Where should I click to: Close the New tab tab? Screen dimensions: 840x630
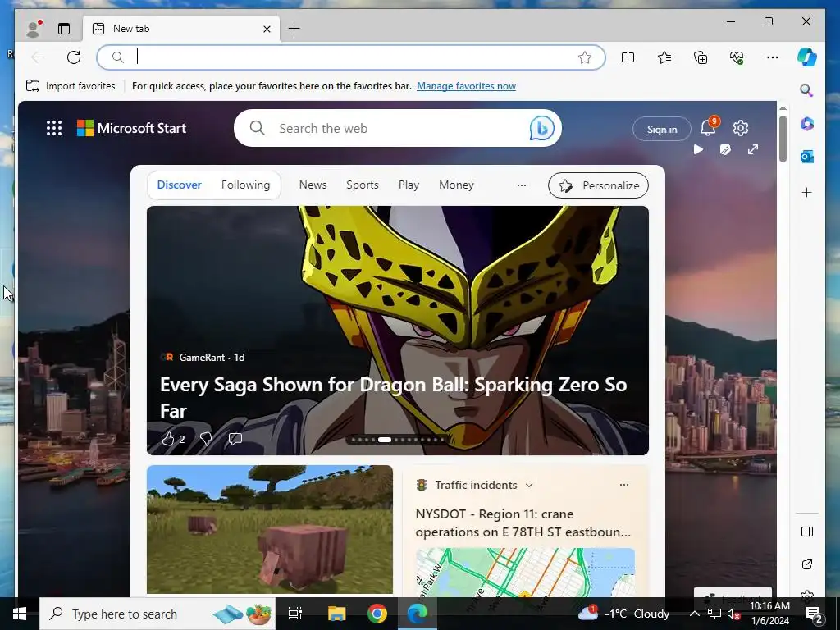pyautogui.click(x=267, y=29)
